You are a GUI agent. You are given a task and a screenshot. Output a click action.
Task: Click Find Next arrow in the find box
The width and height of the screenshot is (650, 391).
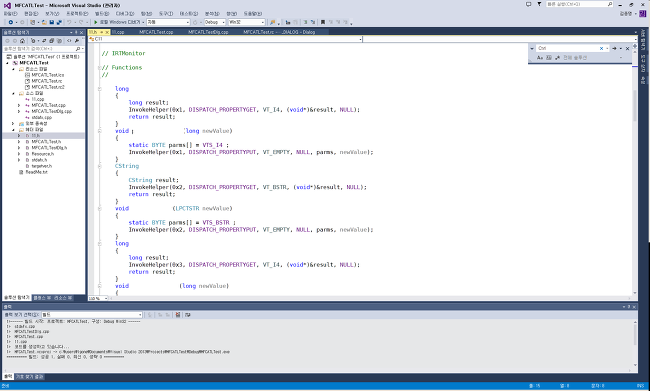click(614, 49)
